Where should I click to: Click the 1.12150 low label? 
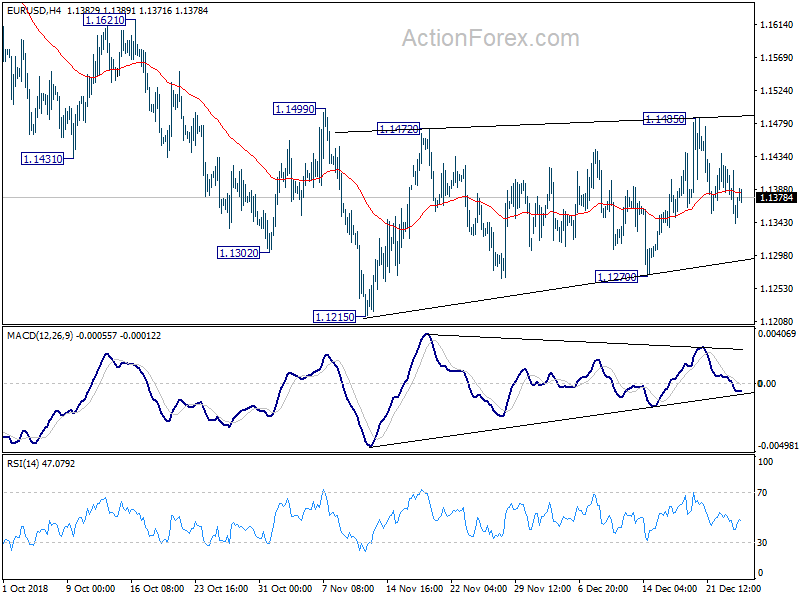334,317
